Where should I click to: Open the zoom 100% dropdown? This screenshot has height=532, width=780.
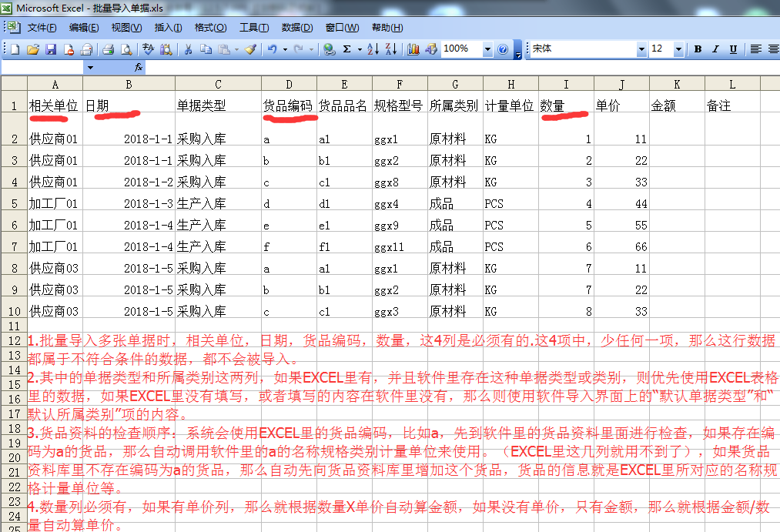(x=487, y=49)
